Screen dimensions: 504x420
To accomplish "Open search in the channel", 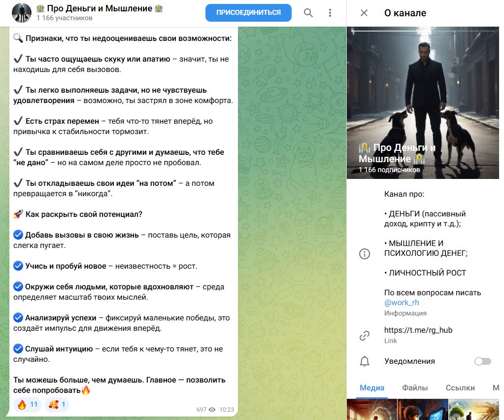I will coord(308,13).
